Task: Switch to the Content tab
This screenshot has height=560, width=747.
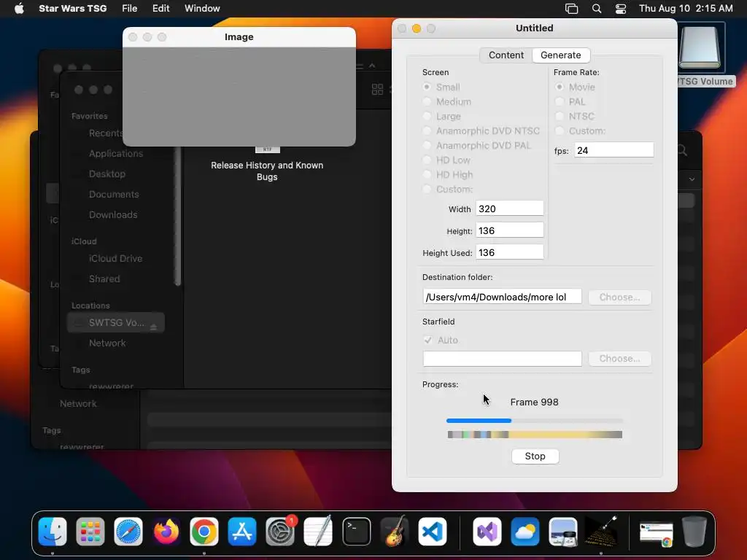Action: [x=506, y=55]
